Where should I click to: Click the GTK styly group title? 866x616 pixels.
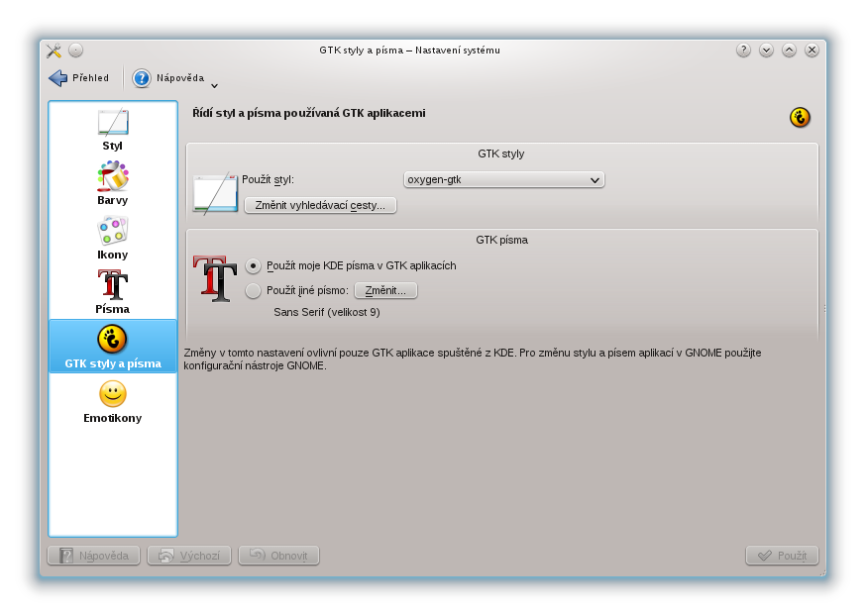(x=501, y=154)
